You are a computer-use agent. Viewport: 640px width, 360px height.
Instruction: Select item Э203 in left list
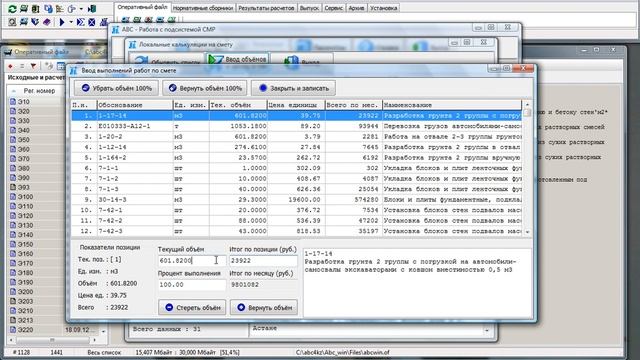pyautogui.click(x=25, y=301)
